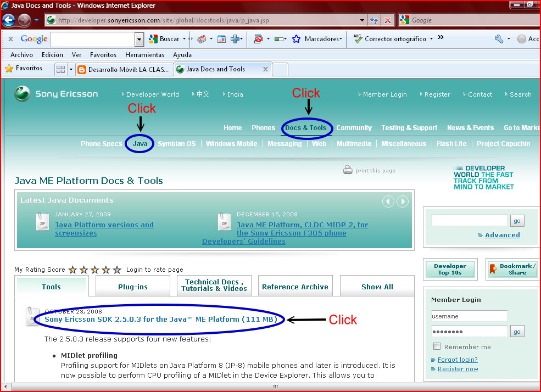Open the Edición menu
The width and height of the screenshot is (541, 392).
[52, 55]
